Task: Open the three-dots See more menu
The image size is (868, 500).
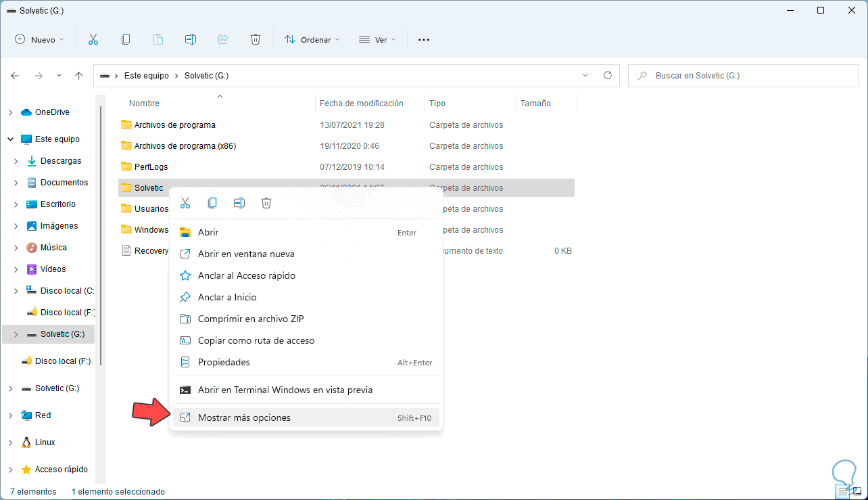Action: click(424, 40)
